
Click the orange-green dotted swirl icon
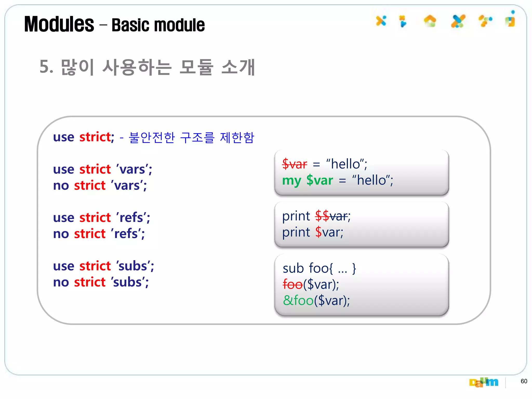pos(485,21)
